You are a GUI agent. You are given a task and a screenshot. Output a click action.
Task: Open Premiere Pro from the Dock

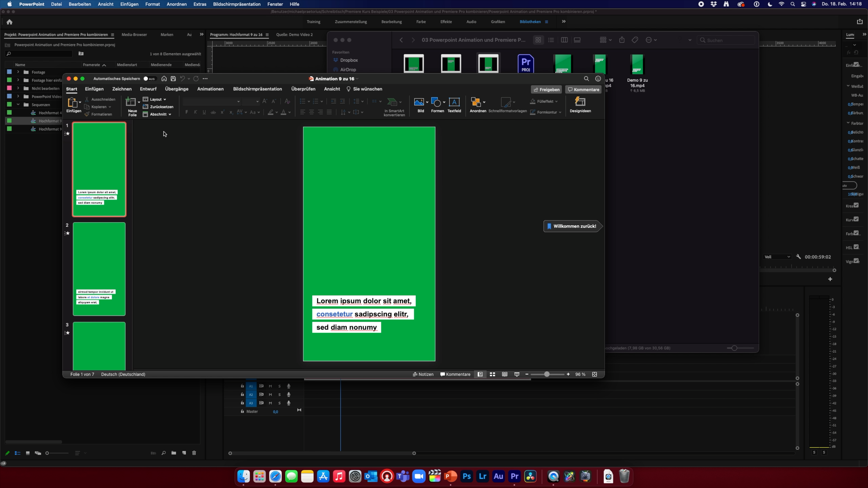pyautogui.click(x=514, y=476)
